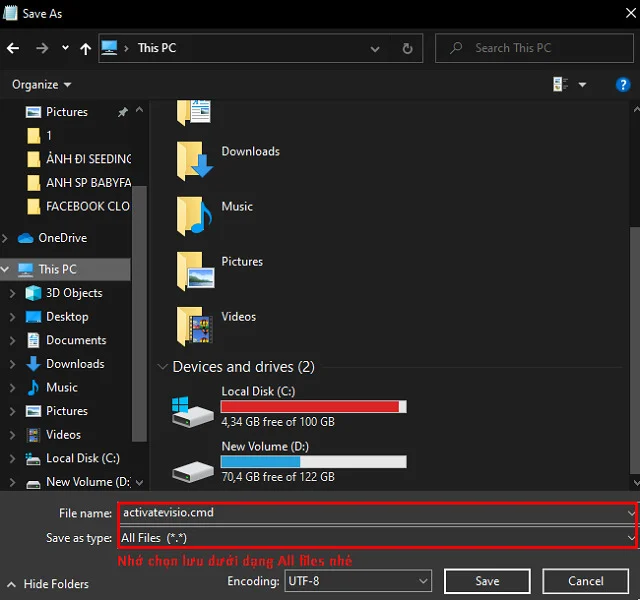640x600 pixels.
Task: Open the Organize menu
Action: tap(41, 84)
